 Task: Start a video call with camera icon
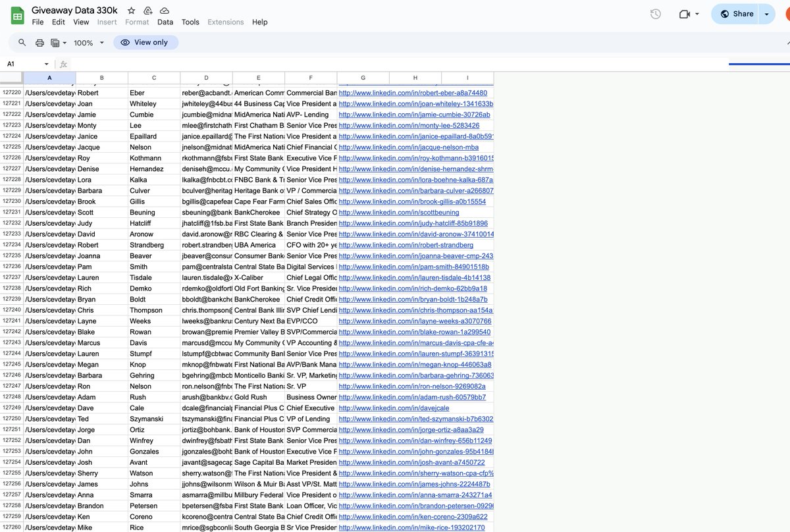coord(684,14)
